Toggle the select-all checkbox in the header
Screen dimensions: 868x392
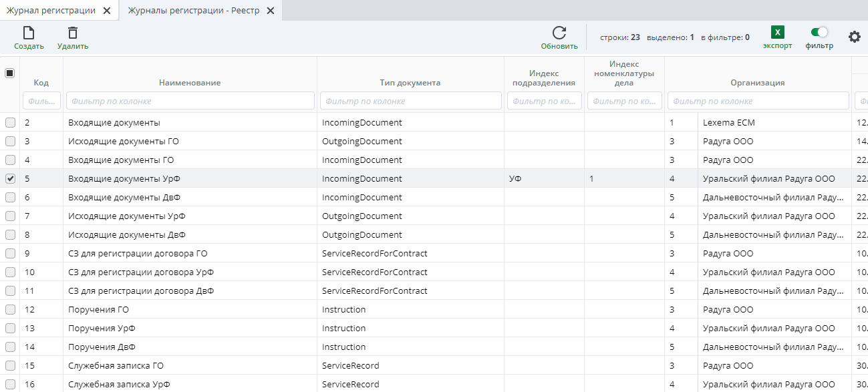coord(10,73)
